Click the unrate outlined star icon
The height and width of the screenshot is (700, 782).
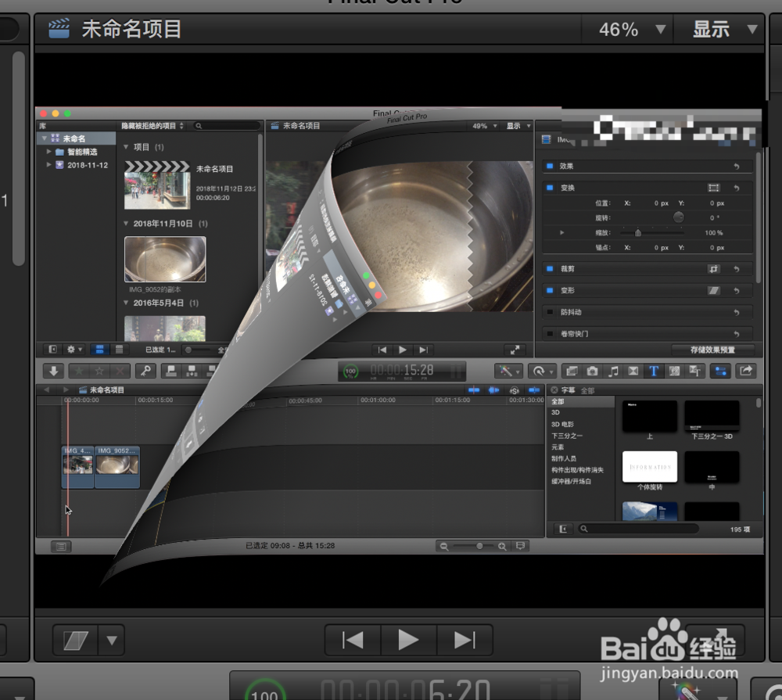point(99,371)
